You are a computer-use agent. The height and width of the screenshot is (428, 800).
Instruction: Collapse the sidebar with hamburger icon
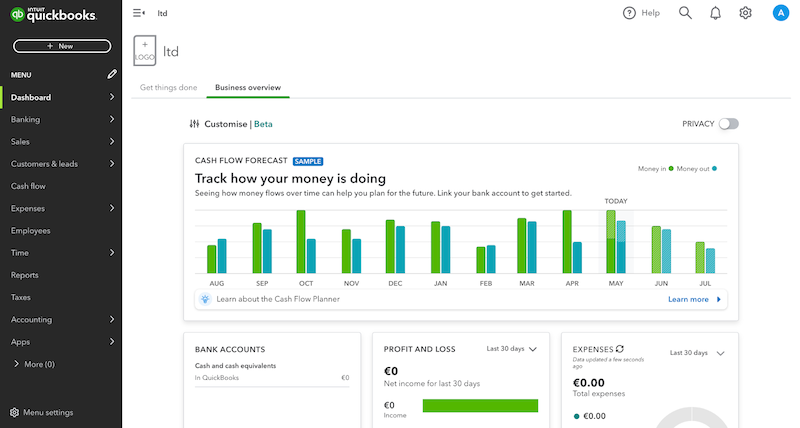[x=138, y=13]
